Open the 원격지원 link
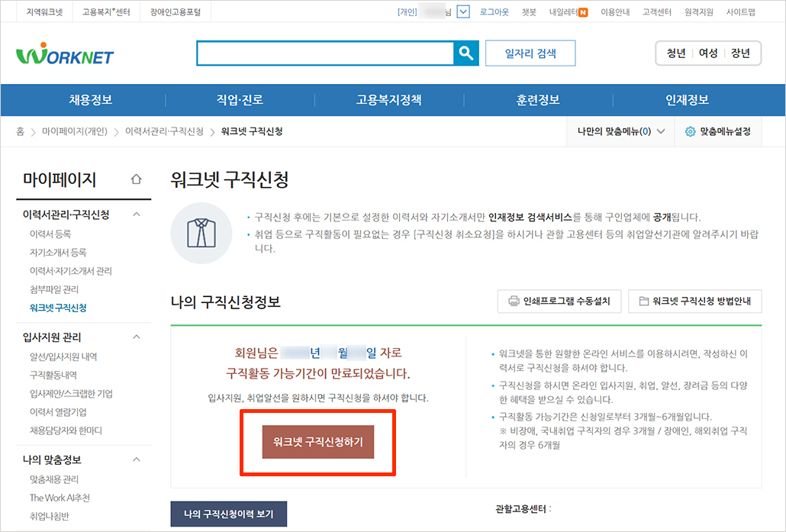 (x=699, y=12)
